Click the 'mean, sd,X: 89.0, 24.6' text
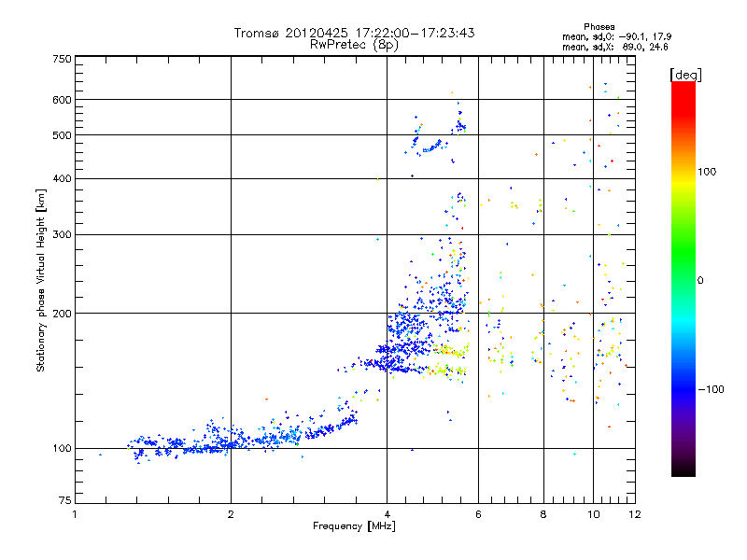Image resolution: width=747 pixels, height=560 pixels. point(615,48)
